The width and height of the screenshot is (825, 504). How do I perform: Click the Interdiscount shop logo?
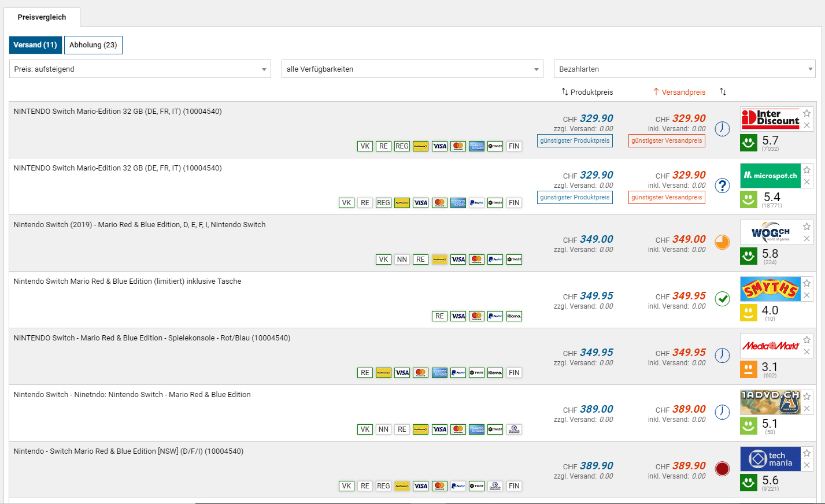(770, 118)
